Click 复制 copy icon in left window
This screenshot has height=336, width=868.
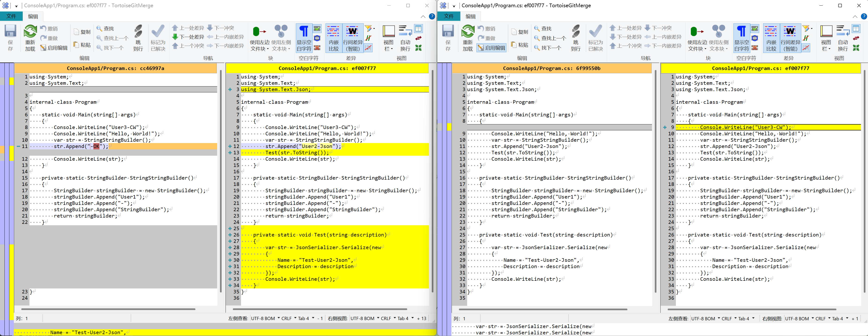[x=77, y=32]
